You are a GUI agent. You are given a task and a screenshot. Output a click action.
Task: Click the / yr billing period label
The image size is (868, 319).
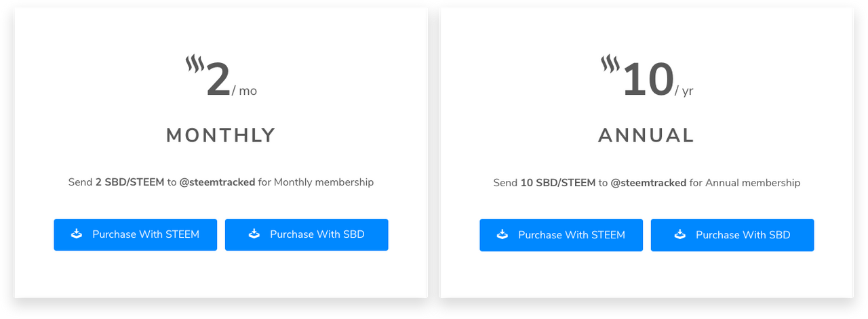[684, 91]
